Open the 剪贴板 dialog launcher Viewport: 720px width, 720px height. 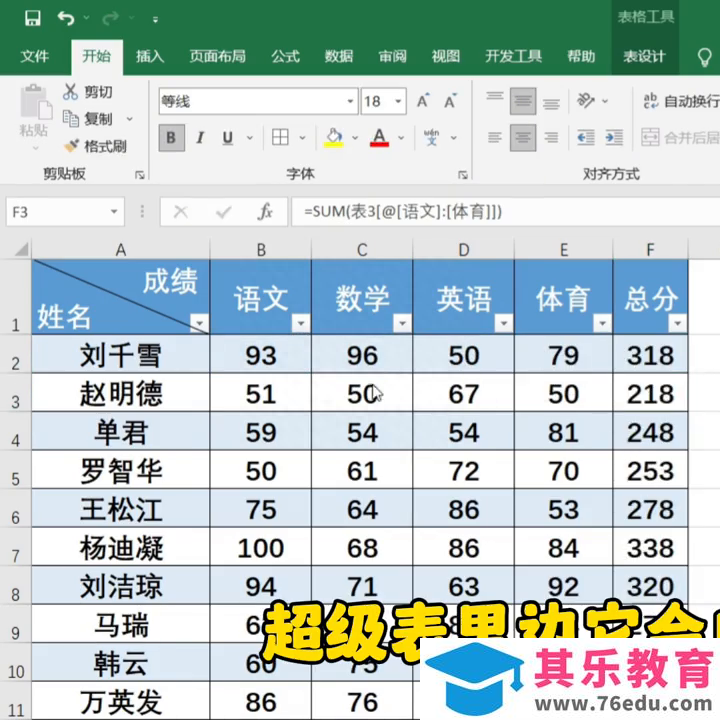[140, 174]
